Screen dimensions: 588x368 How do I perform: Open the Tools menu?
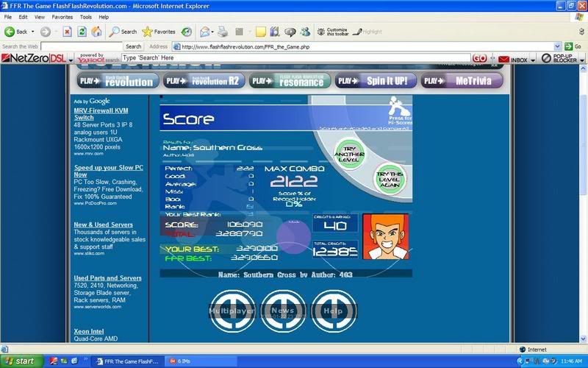[86, 16]
